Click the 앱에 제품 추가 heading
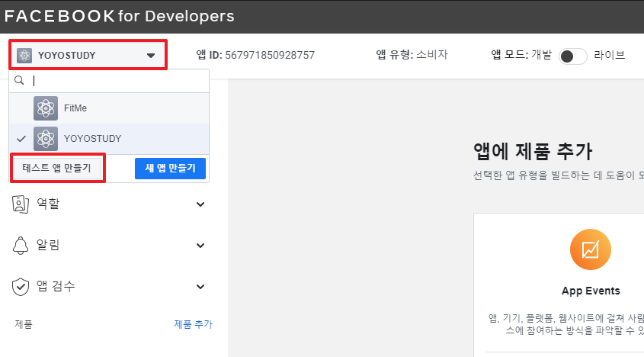 point(533,151)
